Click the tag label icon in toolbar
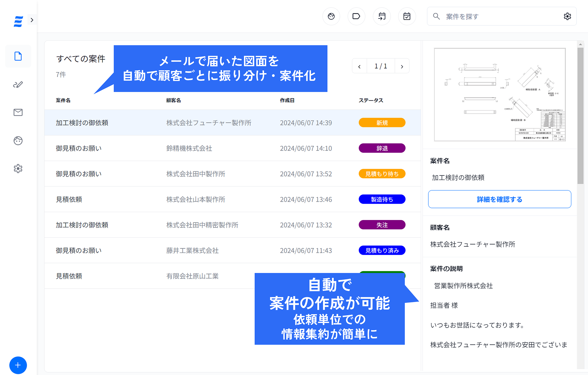 pyautogui.click(x=356, y=16)
